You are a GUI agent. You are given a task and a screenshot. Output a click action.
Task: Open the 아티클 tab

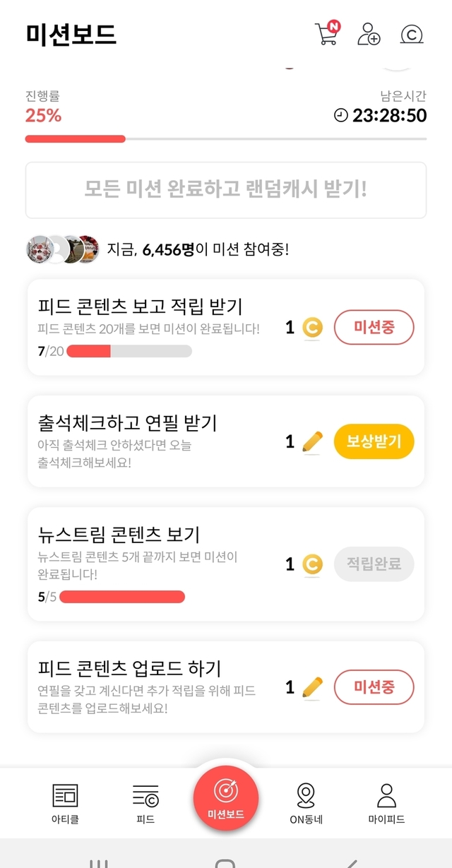65,804
